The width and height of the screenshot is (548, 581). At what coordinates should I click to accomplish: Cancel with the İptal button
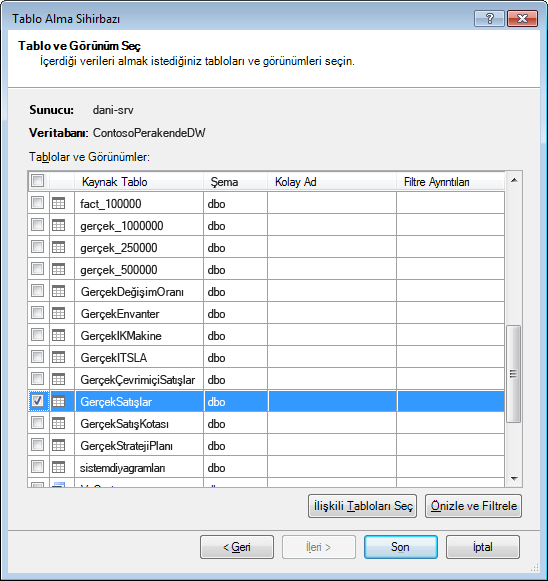click(483, 547)
